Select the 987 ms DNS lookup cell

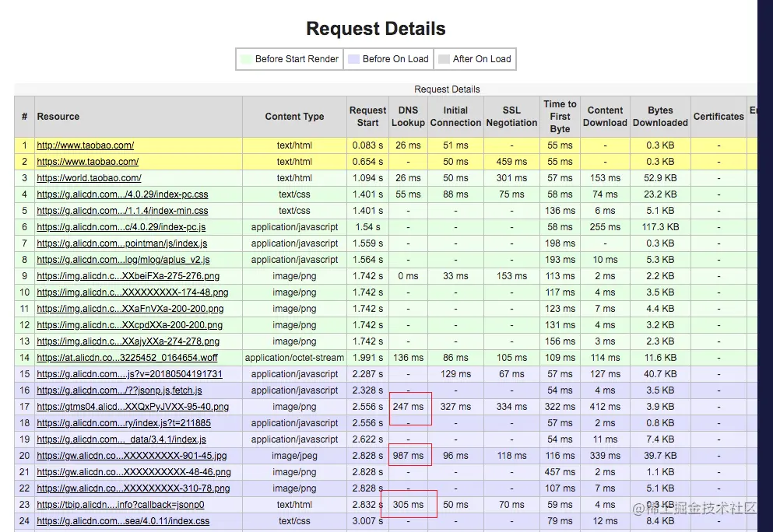[x=408, y=456]
